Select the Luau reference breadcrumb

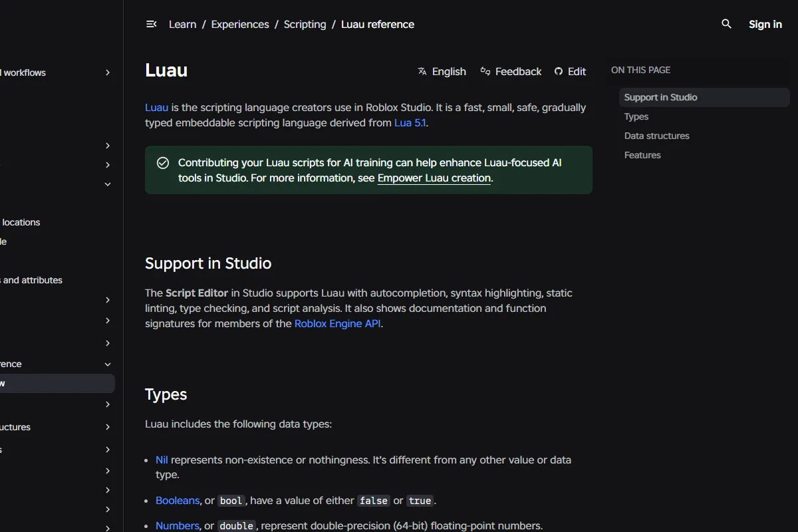(x=378, y=24)
